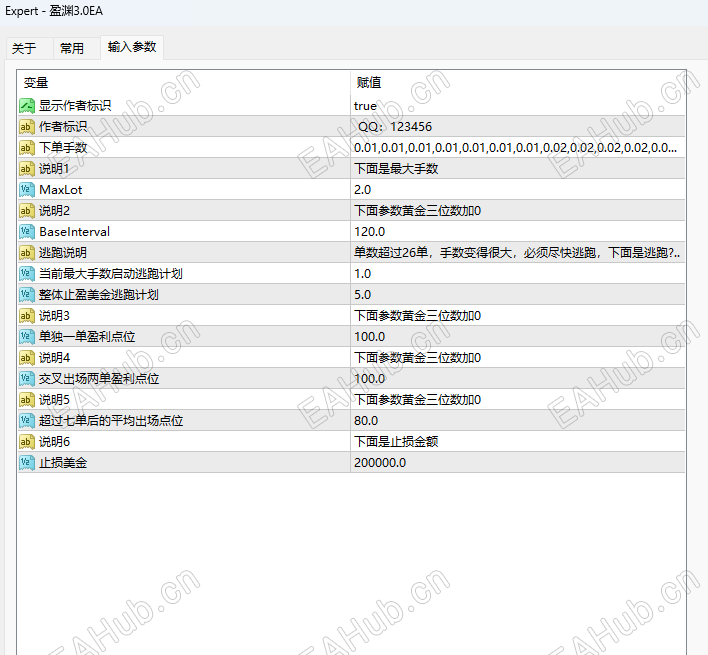This screenshot has width=708, height=655.
Task: Click the numeric icon beside MaxLot
Action: click(27, 190)
